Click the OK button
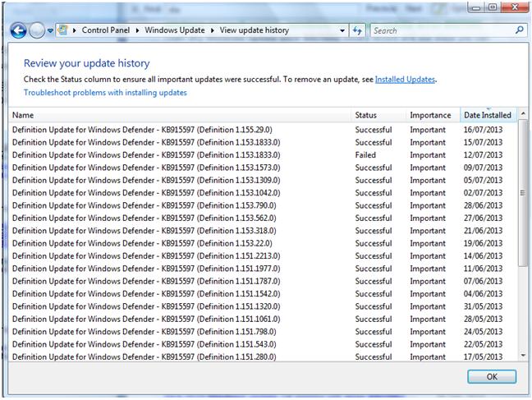 click(492, 376)
